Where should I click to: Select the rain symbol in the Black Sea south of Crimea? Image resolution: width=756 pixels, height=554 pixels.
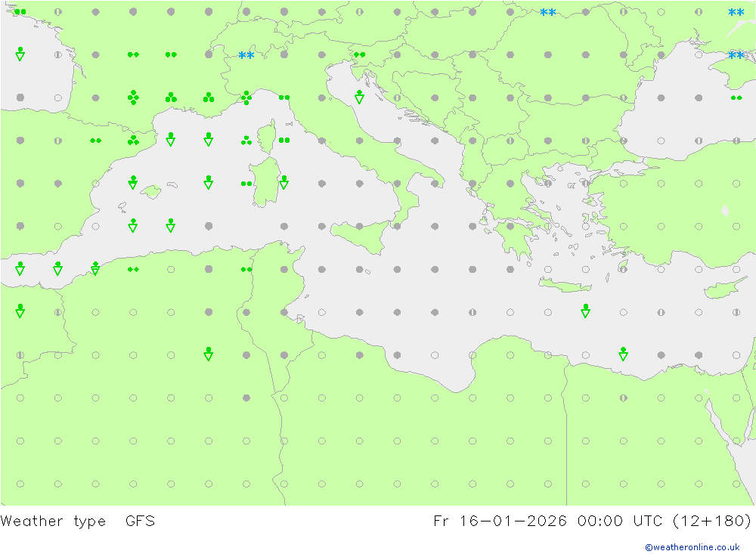[736, 98]
